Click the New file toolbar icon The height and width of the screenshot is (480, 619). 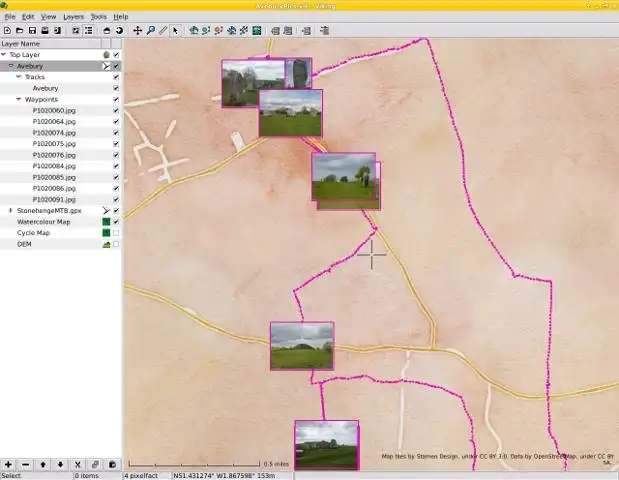[7, 30]
